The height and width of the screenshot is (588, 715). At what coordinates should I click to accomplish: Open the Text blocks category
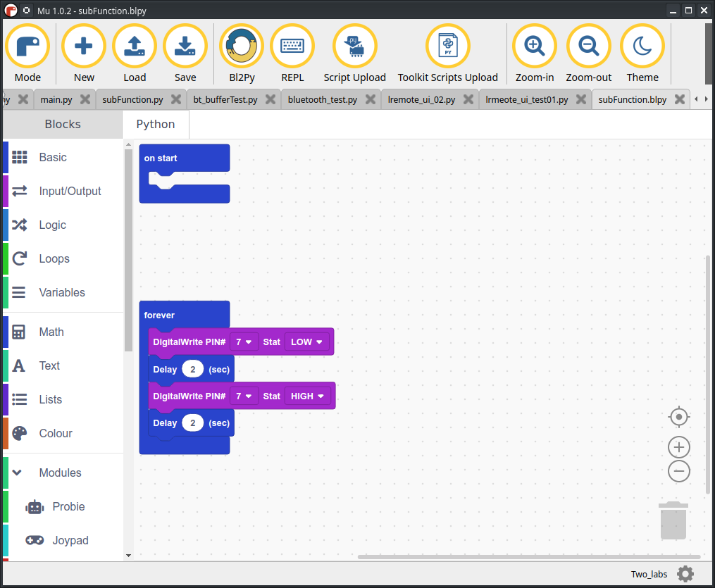point(63,365)
